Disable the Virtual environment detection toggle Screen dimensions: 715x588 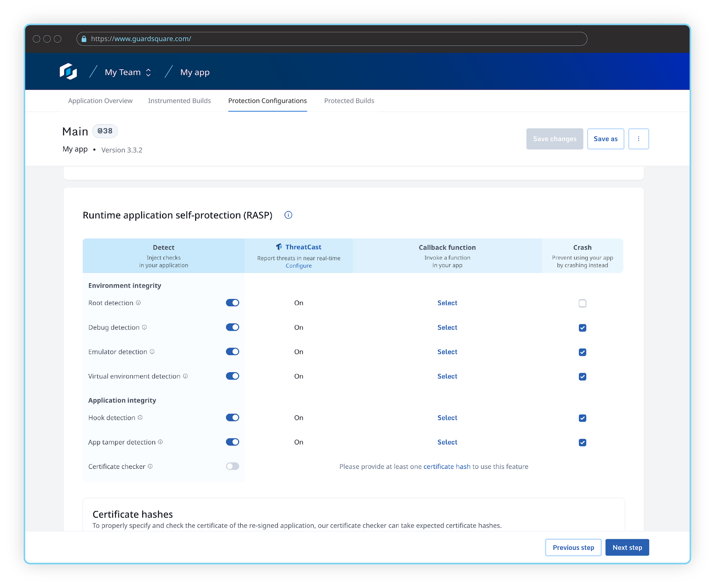[x=232, y=376]
